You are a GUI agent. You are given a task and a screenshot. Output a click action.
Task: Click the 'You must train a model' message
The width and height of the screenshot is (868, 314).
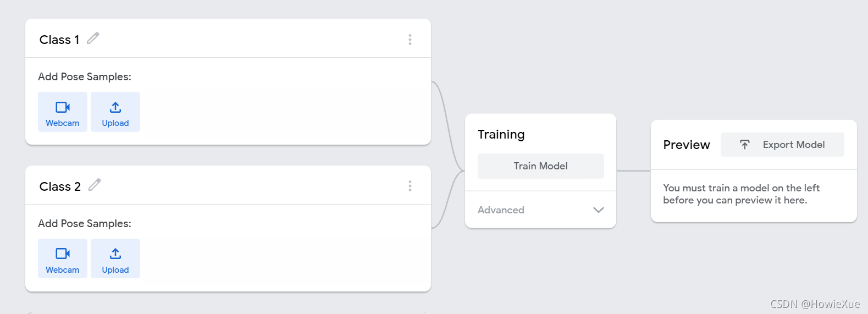pyautogui.click(x=741, y=194)
